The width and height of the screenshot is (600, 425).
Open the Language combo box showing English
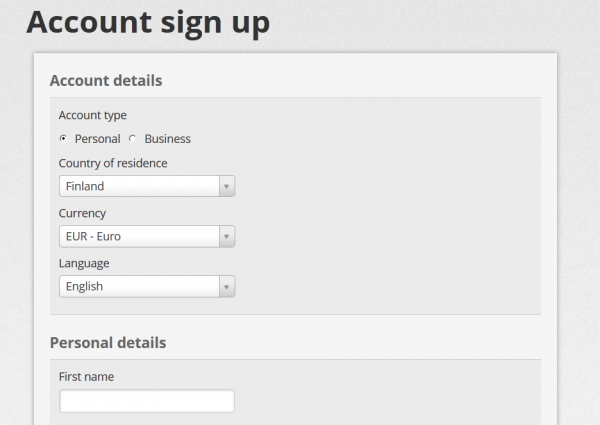pos(147,287)
